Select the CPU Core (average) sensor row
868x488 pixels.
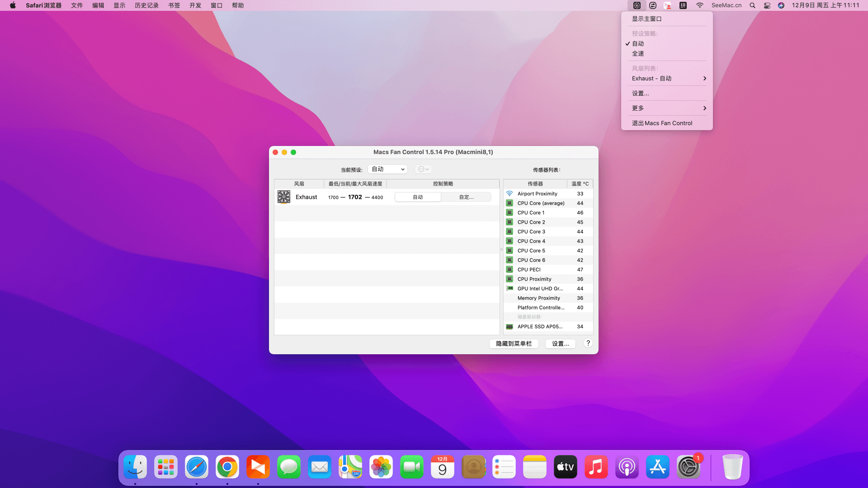tap(548, 203)
